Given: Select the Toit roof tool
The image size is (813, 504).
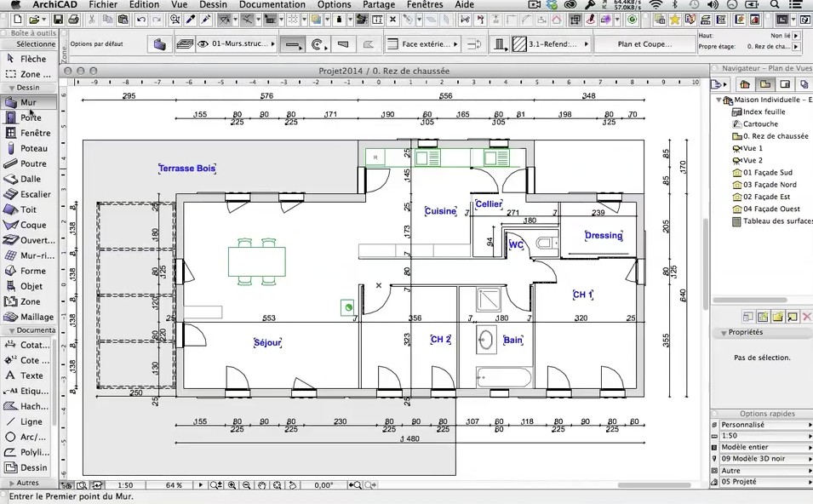Looking at the screenshot, I should coord(28,209).
